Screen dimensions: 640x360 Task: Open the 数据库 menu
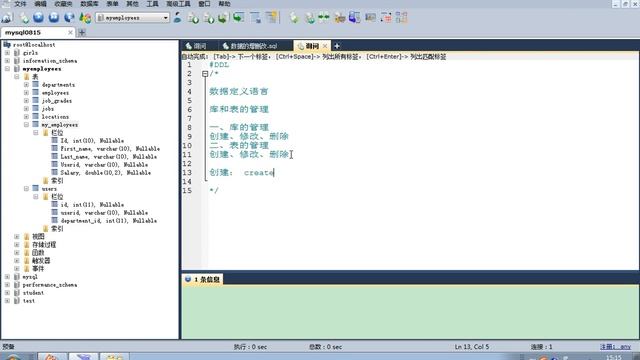point(89,4)
